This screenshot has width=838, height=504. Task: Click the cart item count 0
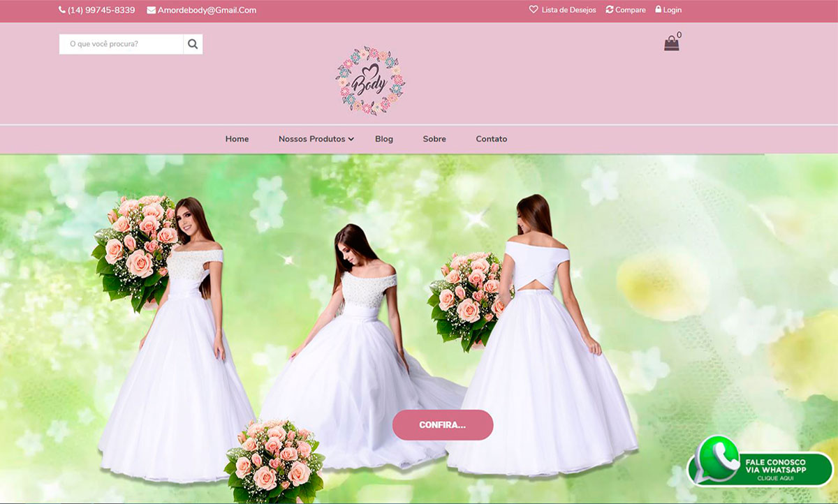point(679,35)
